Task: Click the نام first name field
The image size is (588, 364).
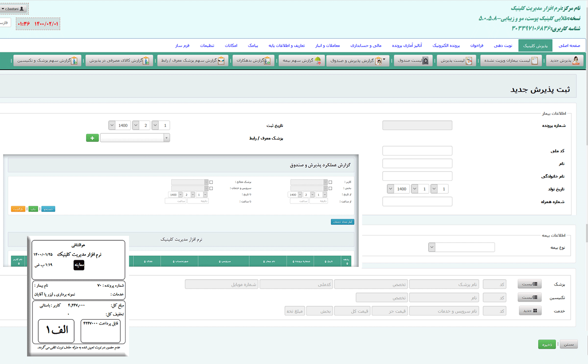Action: tap(417, 164)
